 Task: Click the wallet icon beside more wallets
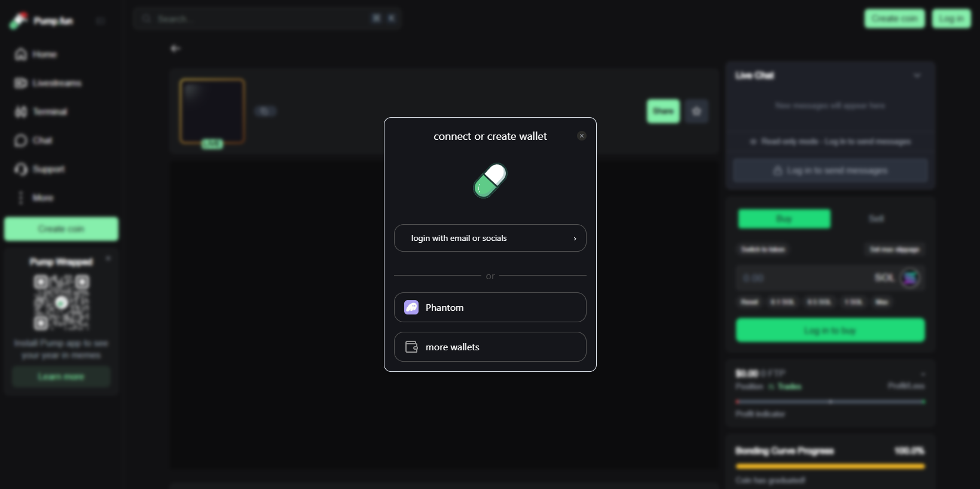(x=411, y=347)
